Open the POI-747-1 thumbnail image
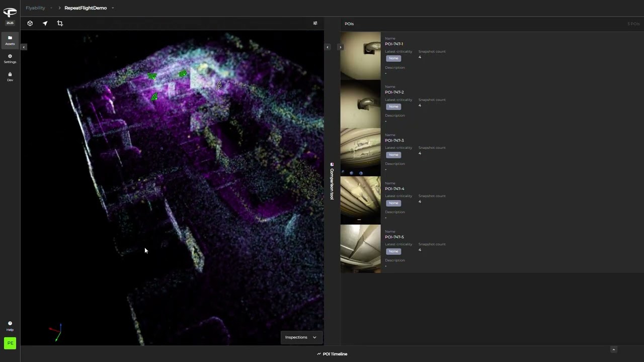644x362 pixels. 361,56
